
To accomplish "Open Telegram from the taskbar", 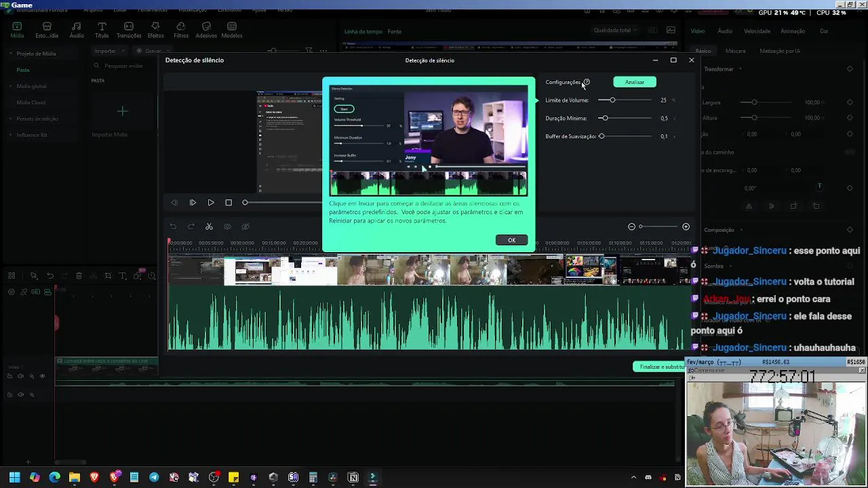I will coord(154,477).
